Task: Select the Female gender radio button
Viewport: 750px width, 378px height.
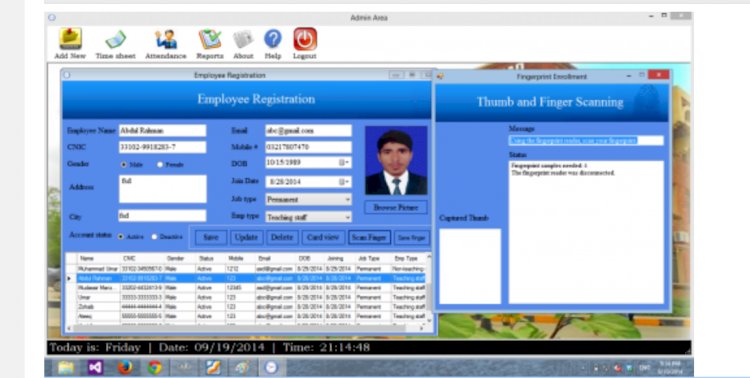Action: (x=160, y=165)
